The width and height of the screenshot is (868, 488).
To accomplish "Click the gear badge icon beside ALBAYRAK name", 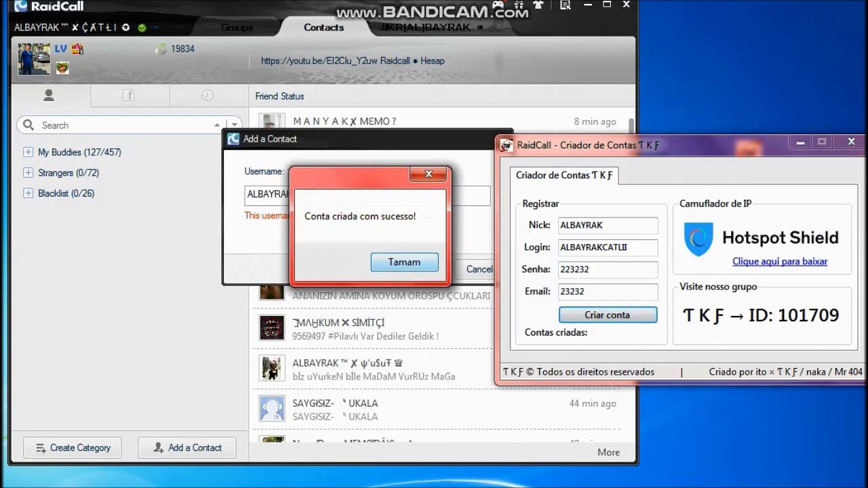I will [125, 28].
